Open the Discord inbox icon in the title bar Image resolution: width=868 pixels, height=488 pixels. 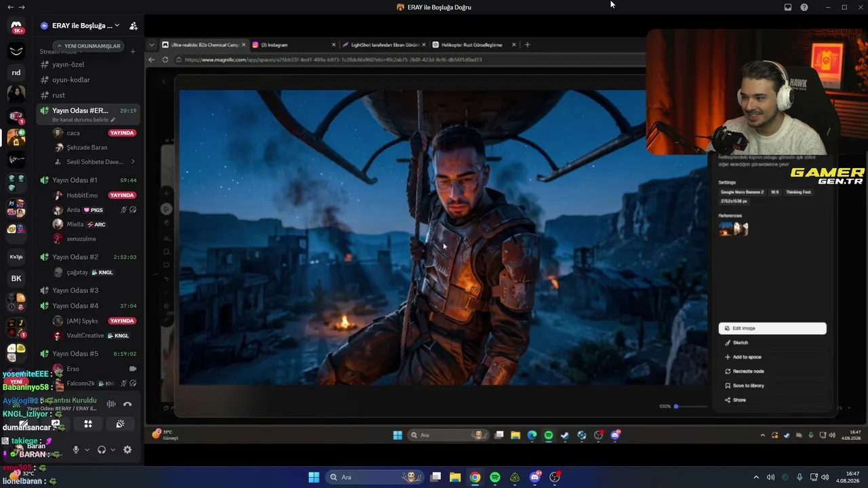(x=788, y=7)
